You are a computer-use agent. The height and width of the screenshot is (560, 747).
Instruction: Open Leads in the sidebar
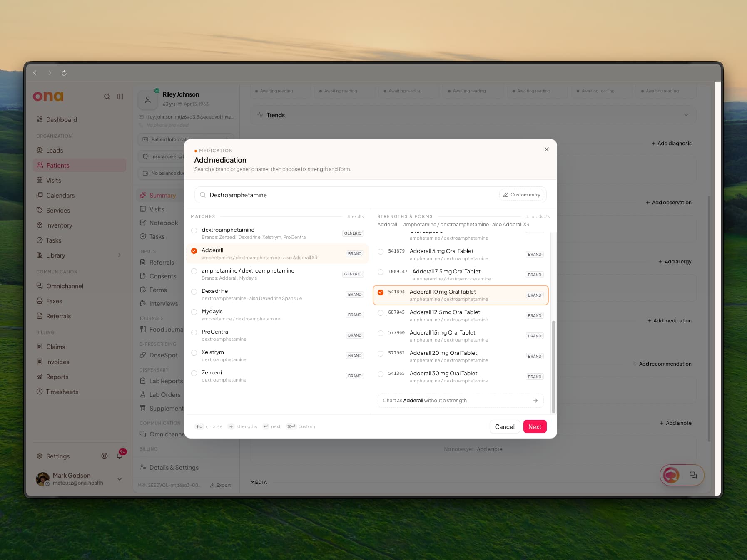[x=79, y=151]
